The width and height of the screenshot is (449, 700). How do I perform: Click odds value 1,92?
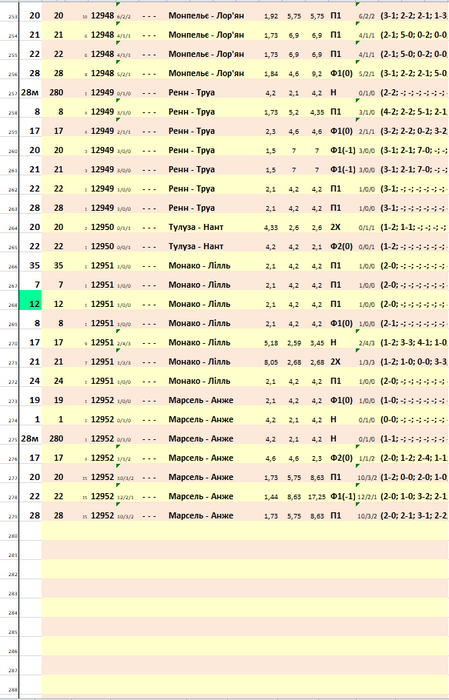coord(271,16)
